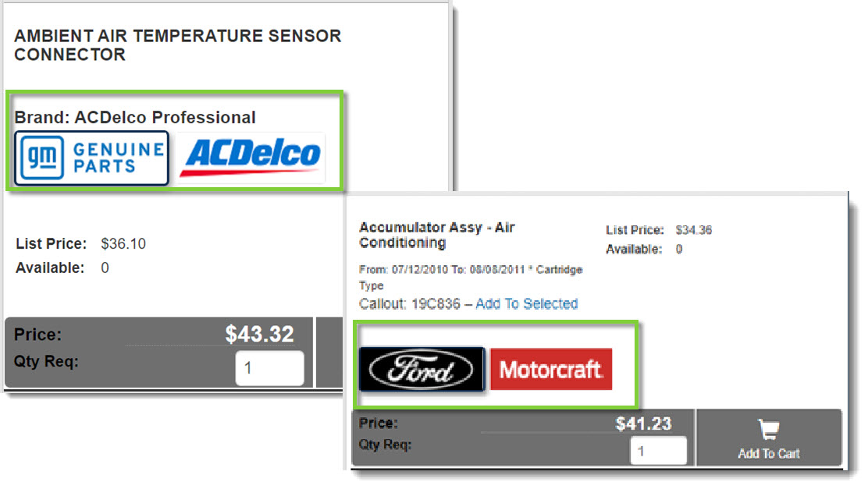
Task: Select the Ambient Air Temperature Sensor Connector title
Action: (x=178, y=45)
